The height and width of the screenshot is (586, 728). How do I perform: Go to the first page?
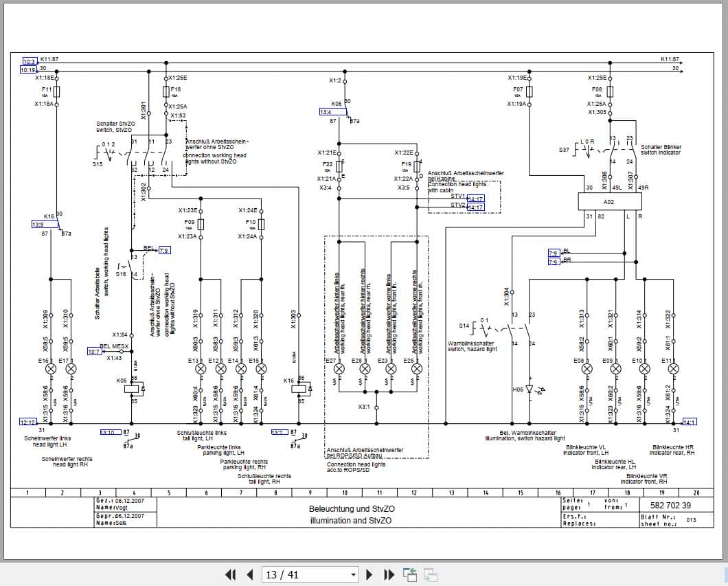pos(230,575)
